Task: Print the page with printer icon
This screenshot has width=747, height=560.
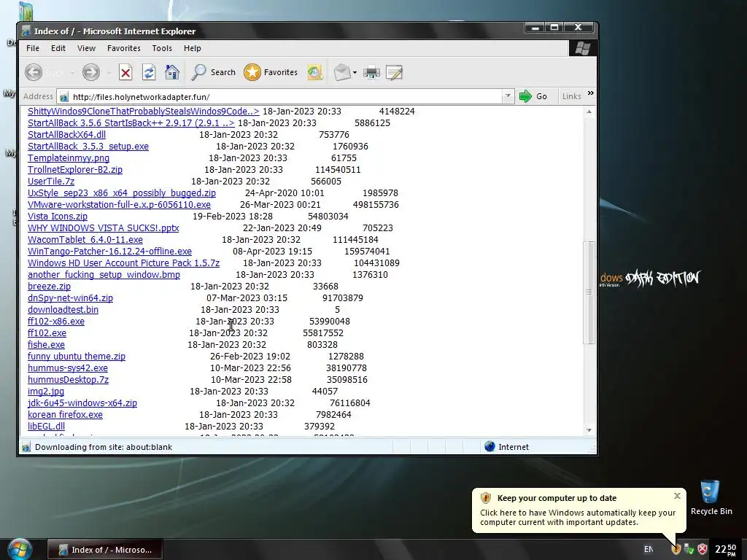Action: tap(371, 72)
